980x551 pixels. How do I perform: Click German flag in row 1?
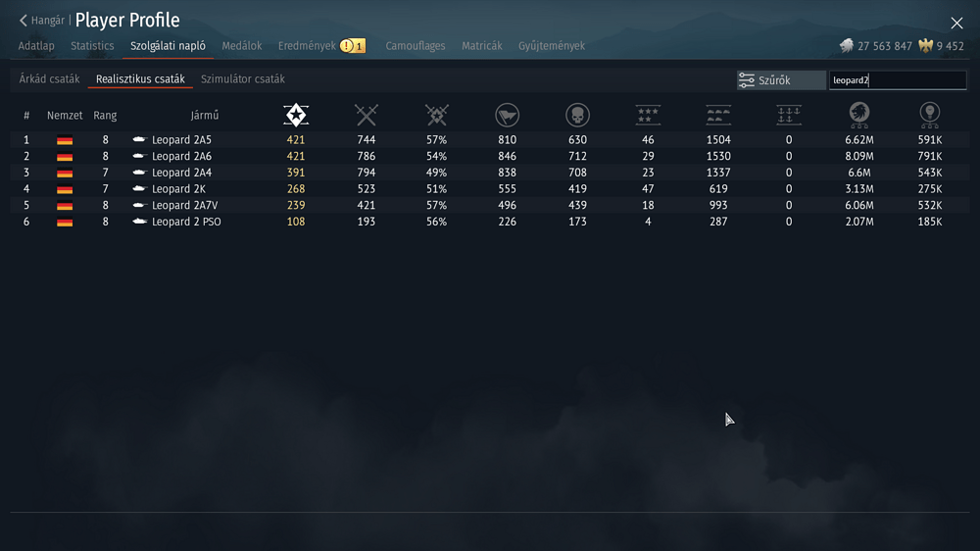click(65, 140)
